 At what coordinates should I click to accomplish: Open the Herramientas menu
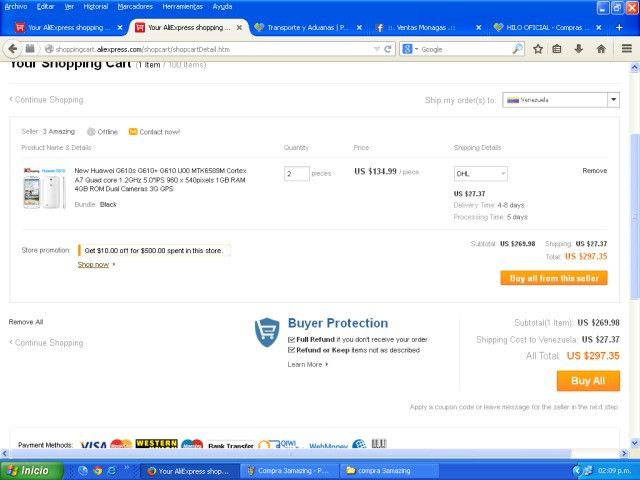click(x=182, y=7)
